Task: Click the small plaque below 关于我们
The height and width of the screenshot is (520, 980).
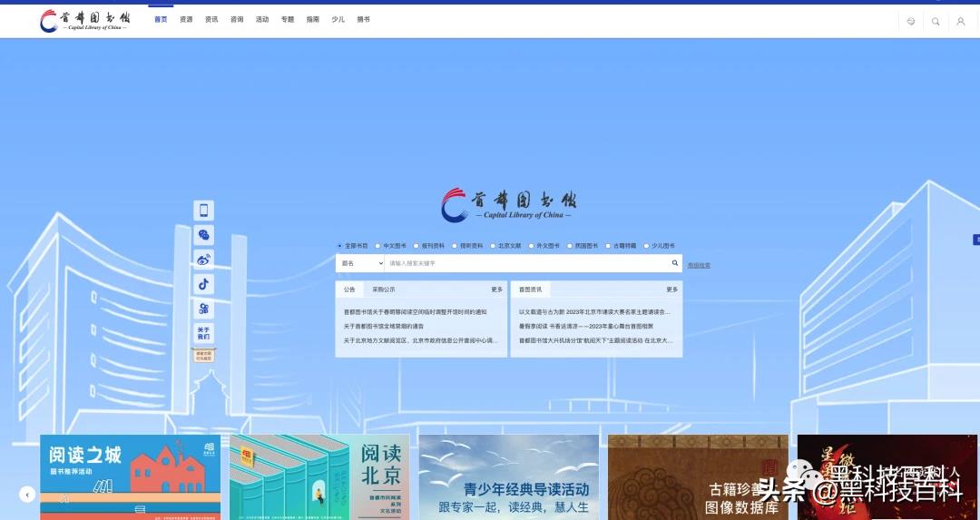Action: pos(204,356)
